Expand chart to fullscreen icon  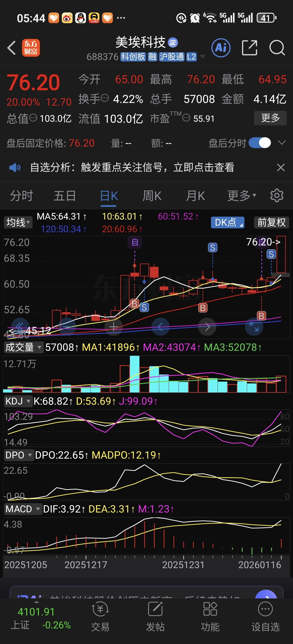(x=254, y=326)
